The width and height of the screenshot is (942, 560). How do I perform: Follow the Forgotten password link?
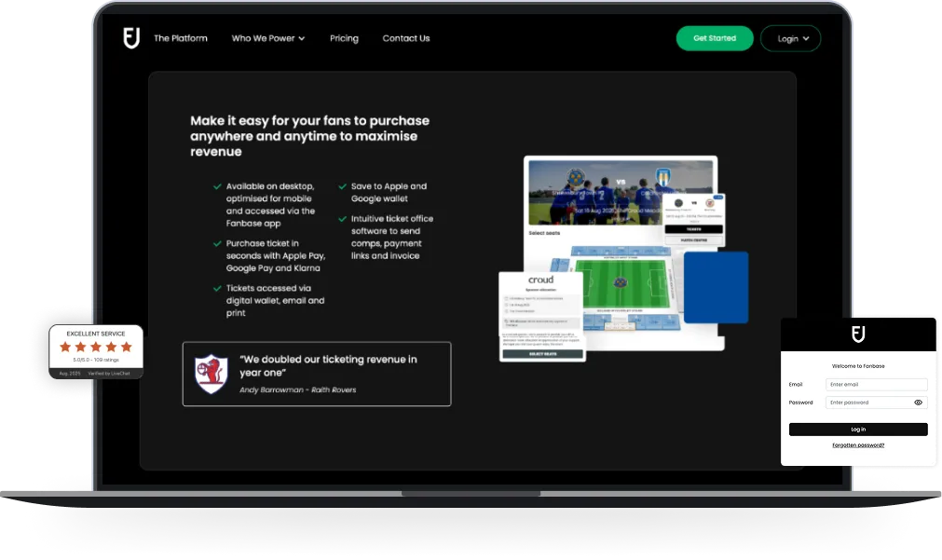[x=858, y=445]
